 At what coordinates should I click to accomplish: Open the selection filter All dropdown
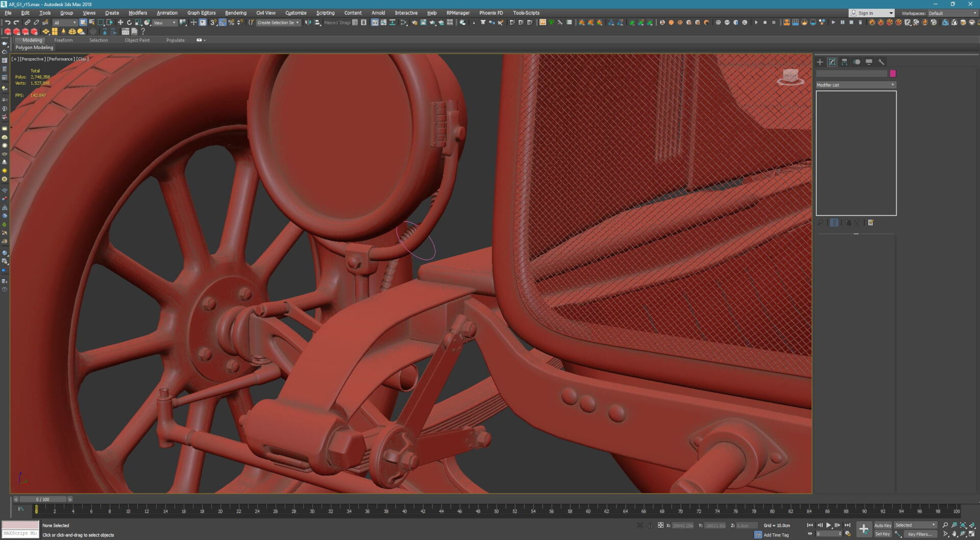[65, 22]
